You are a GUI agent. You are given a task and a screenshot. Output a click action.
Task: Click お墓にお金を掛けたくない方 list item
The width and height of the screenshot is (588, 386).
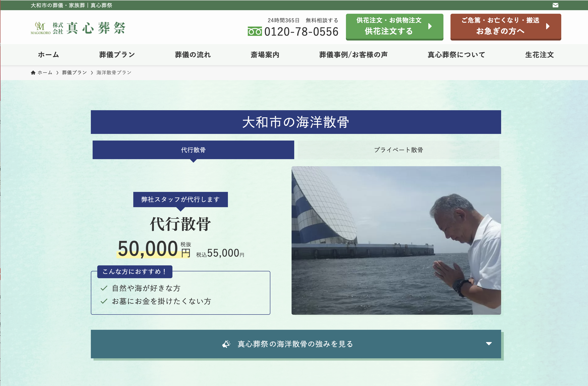click(161, 301)
